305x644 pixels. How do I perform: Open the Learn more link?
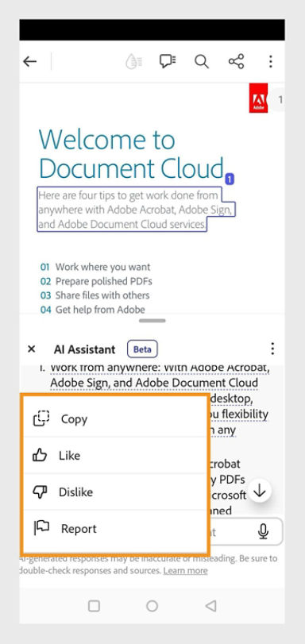pos(185,571)
